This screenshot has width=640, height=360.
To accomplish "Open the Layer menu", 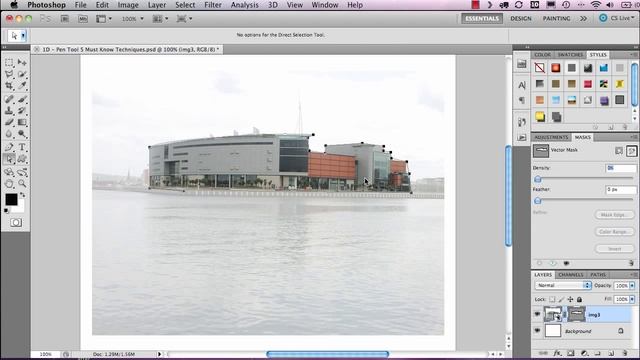I will [157, 5].
